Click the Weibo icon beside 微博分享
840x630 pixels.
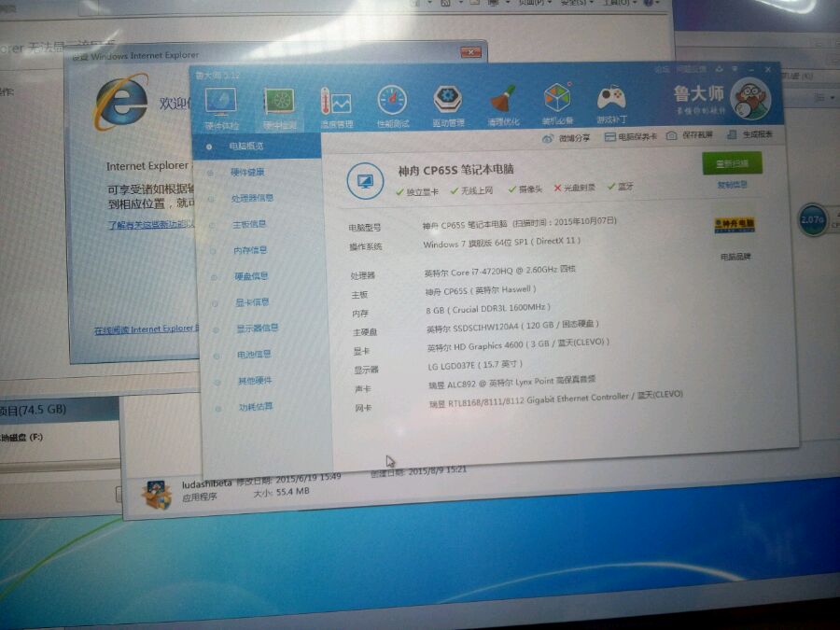click(548, 139)
